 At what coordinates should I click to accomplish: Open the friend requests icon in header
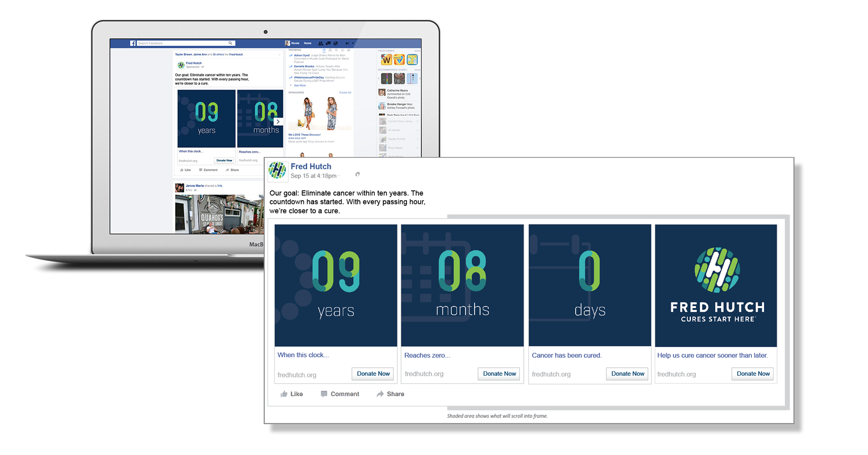point(321,43)
